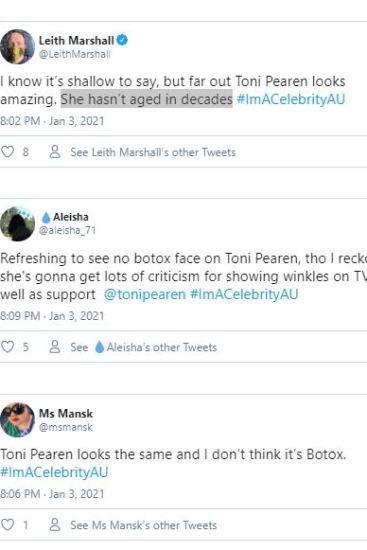Open the @LeithMarshall handle
Image resolution: width=367 pixels, height=550 pixels.
coord(75,54)
